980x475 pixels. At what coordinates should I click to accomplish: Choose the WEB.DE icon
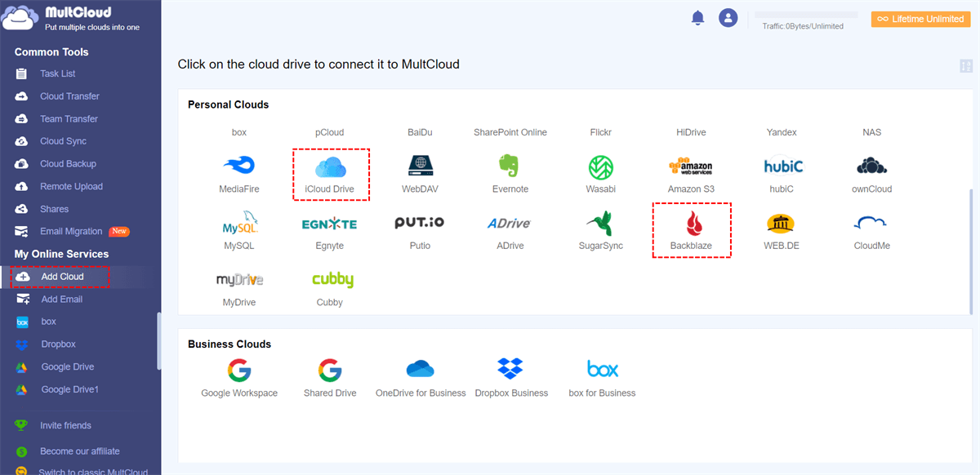[x=781, y=224]
